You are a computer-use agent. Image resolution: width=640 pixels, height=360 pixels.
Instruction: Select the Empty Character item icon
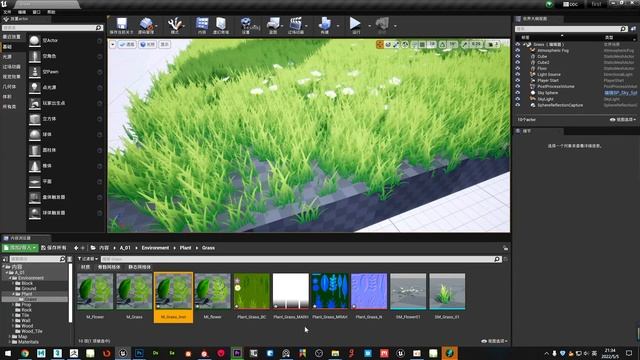pos(35,56)
